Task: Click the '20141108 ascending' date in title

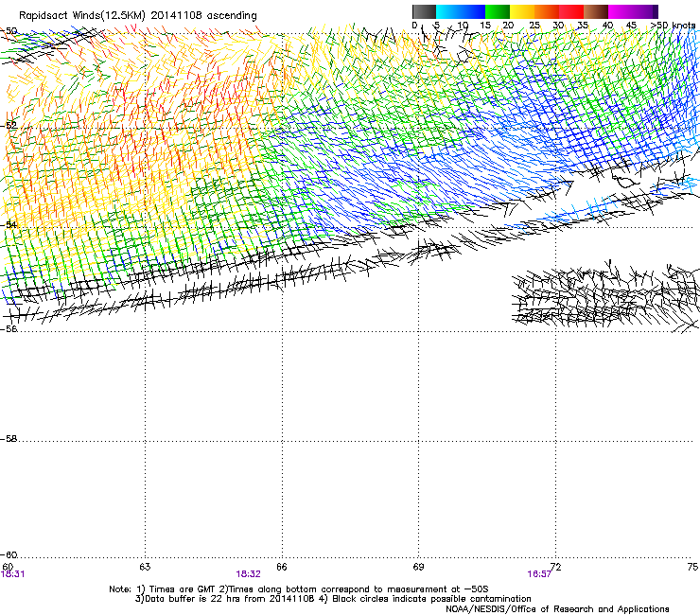Action: click(203, 16)
